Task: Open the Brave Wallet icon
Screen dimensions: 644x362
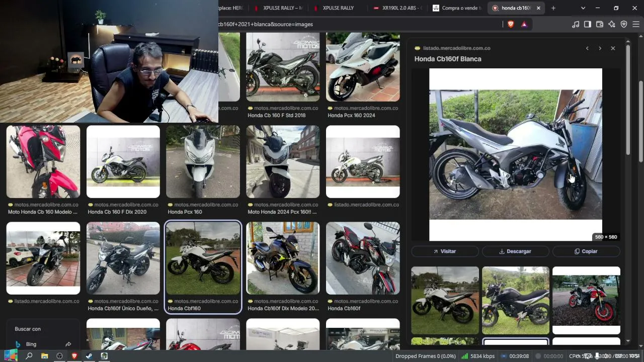Action: 600,24
